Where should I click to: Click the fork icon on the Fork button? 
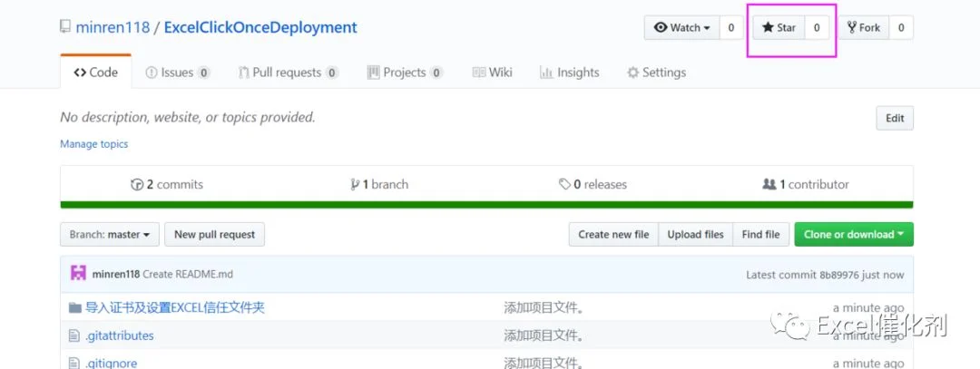coord(852,27)
